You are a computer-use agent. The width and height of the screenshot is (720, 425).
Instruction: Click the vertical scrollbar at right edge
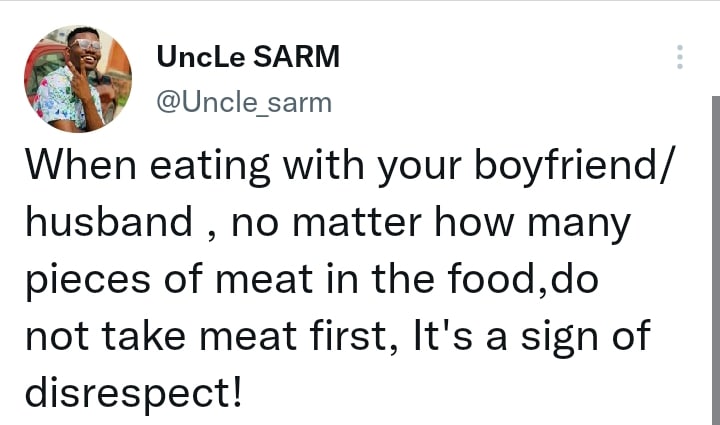714,260
